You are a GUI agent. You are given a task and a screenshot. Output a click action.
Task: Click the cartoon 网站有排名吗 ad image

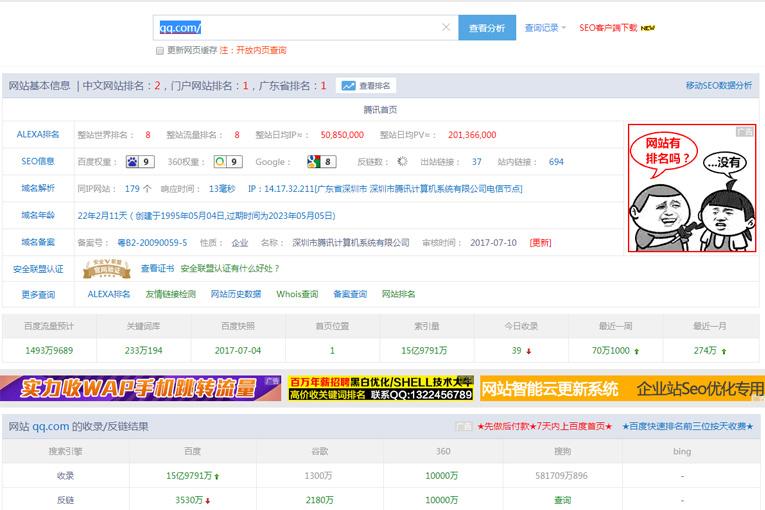click(692, 188)
